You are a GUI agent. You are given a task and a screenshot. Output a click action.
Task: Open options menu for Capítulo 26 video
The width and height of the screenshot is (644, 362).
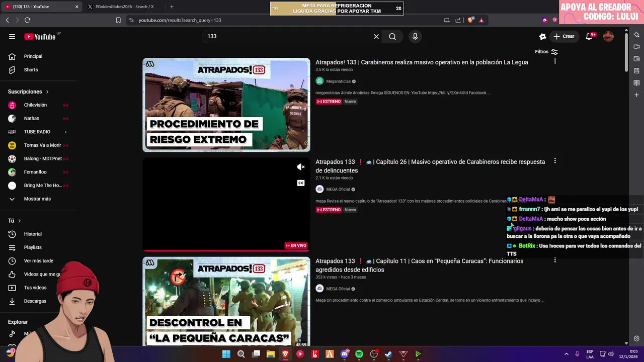click(x=555, y=161)
